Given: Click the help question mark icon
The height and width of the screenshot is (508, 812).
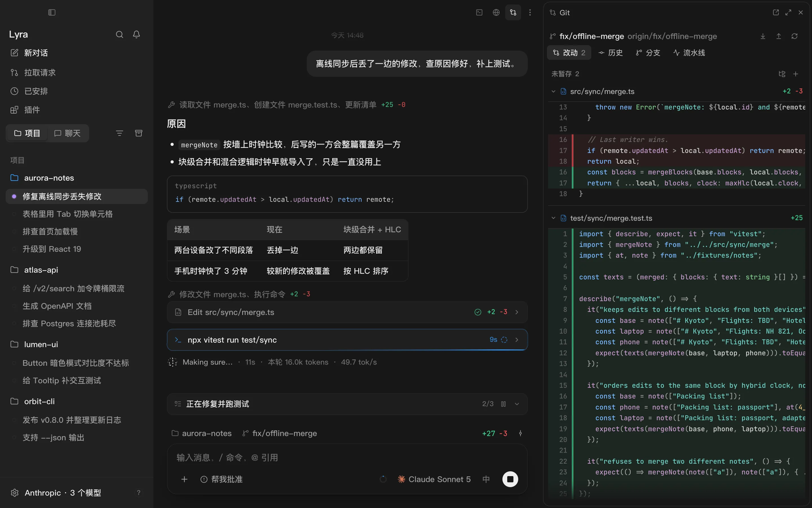Looking at the screenshot, I should 139,492.
